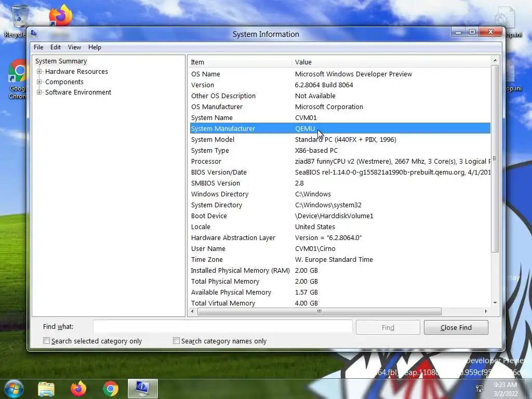Select the Processor row
This screenshot has width=532, height=399.
click(340, 161)
